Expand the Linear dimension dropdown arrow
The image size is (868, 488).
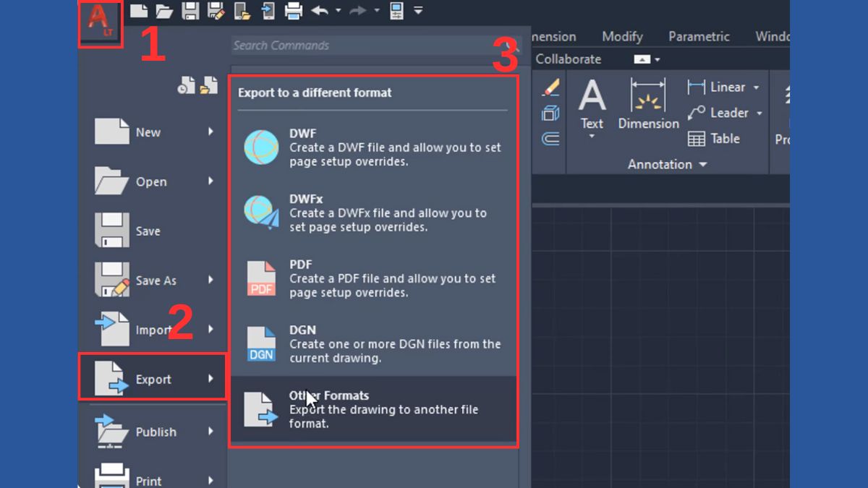756,87
